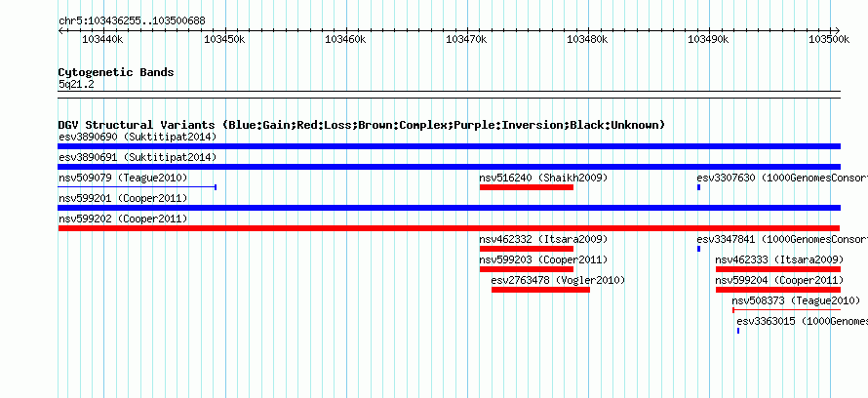Screen dimensions: 868x398
Task: Click the nsv599204 (Cooper2011) label
Action: coord(779,280)
